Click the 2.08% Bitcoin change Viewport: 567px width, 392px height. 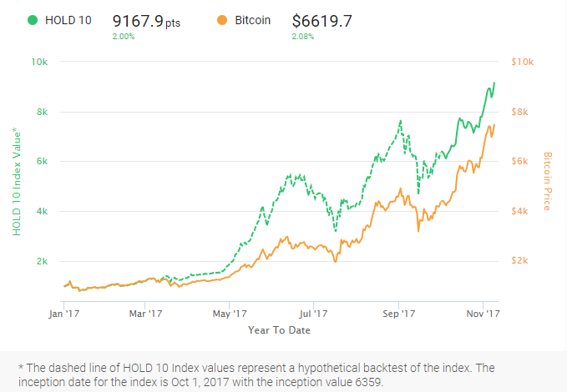303,37
